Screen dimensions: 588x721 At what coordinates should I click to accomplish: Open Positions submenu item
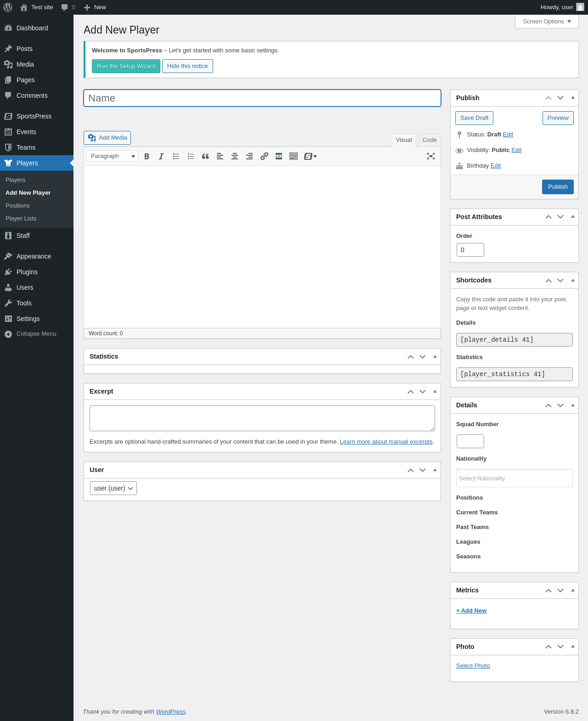pyautogui.click(x=37, y=206)
